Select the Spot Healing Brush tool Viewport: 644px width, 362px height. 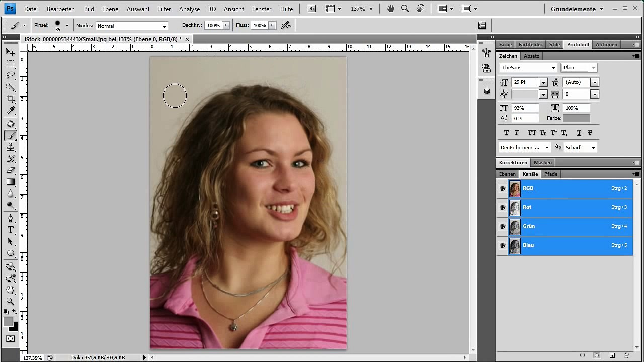tap(11, 124)
